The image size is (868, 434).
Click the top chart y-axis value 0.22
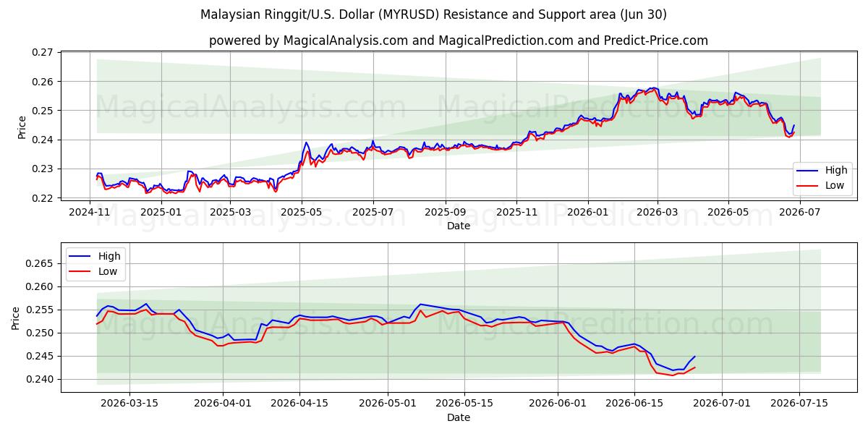43,198
